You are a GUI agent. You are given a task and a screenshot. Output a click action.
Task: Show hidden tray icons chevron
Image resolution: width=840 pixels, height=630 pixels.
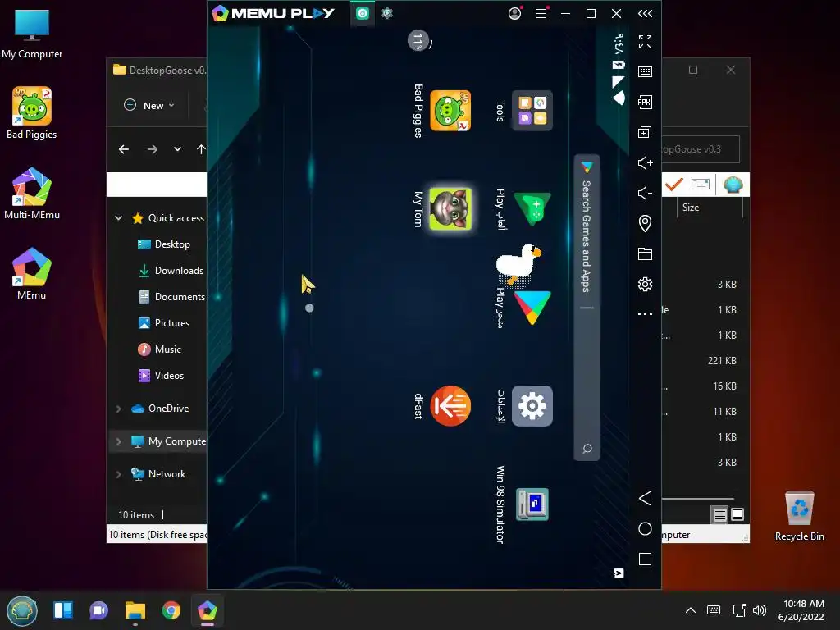click(x=691, y=610)
